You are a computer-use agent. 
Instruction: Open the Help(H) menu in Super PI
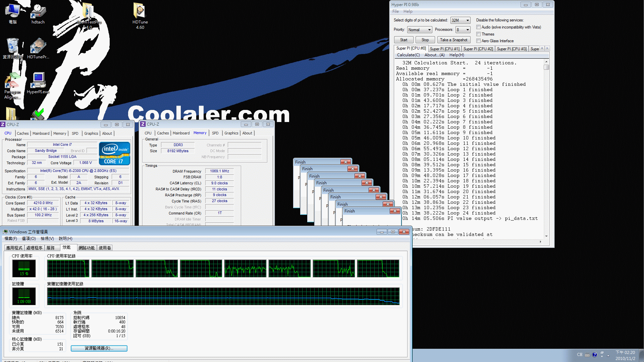pos(457,55)
